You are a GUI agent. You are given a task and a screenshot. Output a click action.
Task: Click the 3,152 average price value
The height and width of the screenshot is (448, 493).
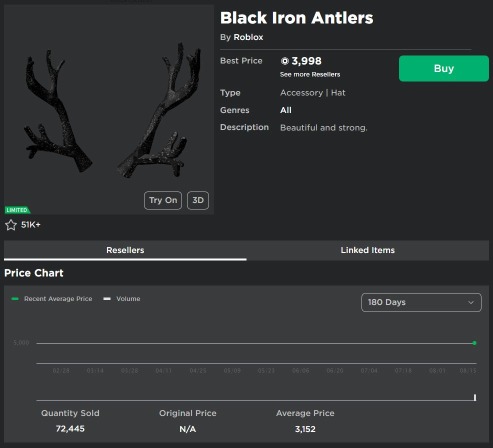(305, 429)
